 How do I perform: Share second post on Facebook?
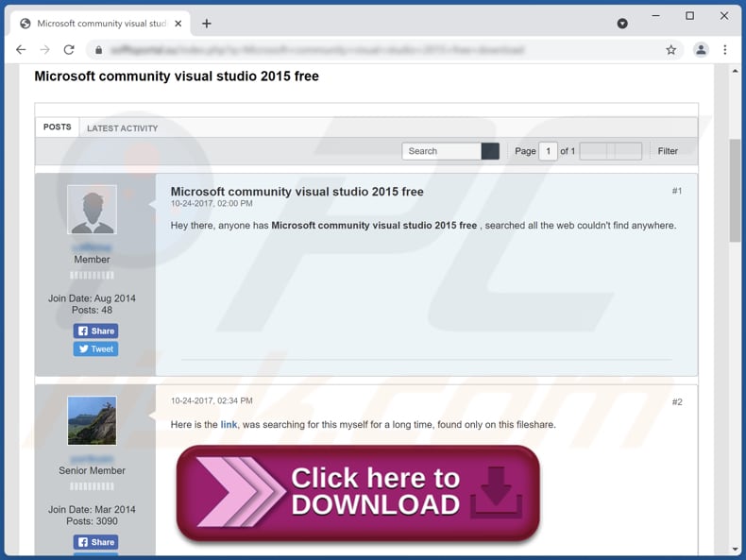click(x=95, y=542)
